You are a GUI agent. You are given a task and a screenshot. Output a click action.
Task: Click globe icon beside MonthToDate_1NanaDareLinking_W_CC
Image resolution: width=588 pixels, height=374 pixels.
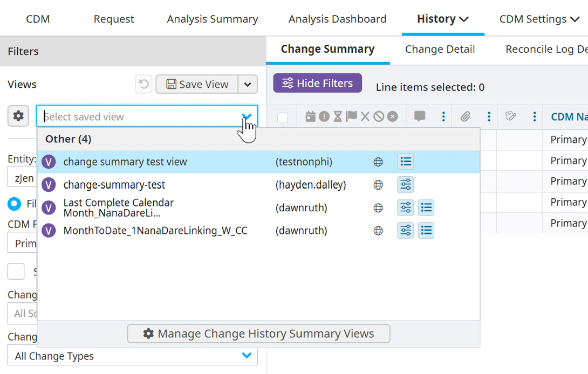pos(378,231)
